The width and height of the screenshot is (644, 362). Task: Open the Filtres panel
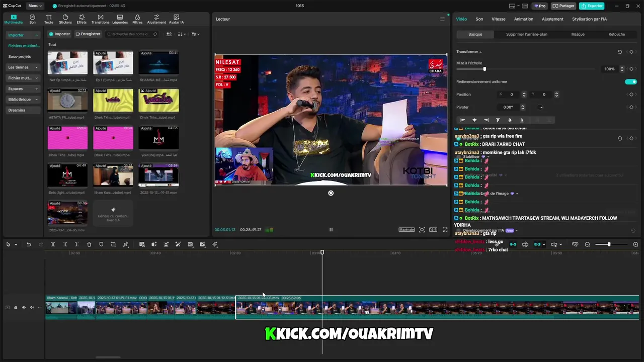pyautogui.click(x=137, y=19)
